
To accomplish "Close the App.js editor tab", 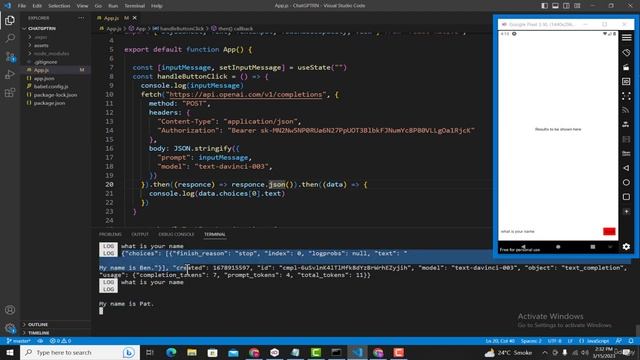I will tap(135, 18).
